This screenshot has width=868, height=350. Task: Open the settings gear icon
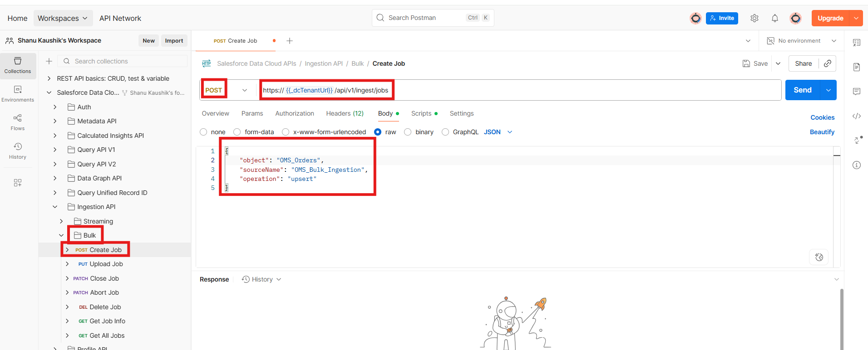[754, 18]
